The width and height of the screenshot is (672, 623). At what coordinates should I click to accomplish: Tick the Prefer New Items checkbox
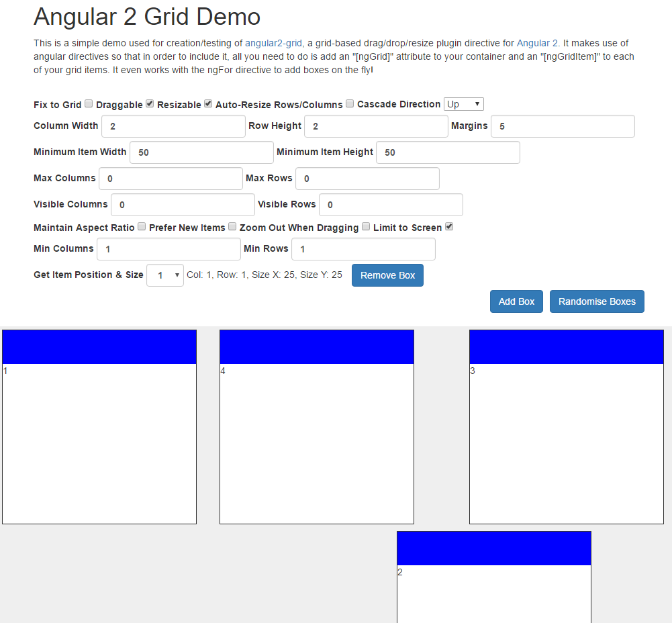(x=232, y=227)
